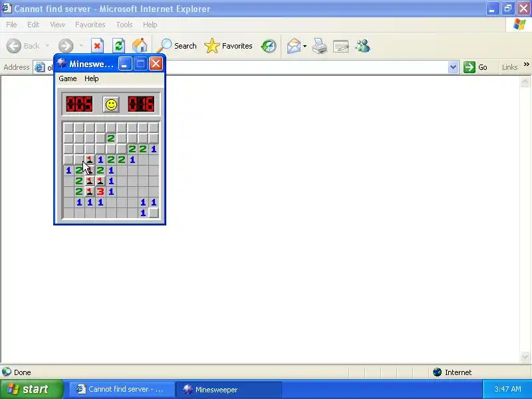Screen dimensions: 532x399
Task: Open Minesweeper's Help menu
Action: (92, 78)
